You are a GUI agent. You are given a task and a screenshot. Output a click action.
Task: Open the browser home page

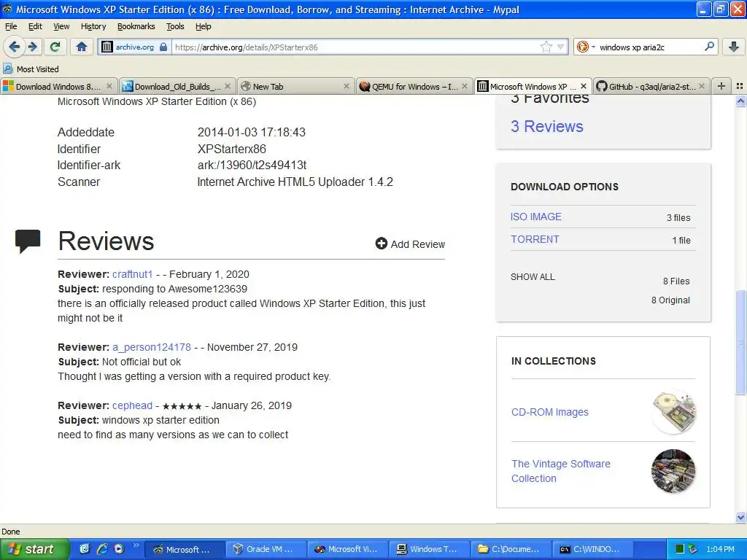[x=82, y=47]
